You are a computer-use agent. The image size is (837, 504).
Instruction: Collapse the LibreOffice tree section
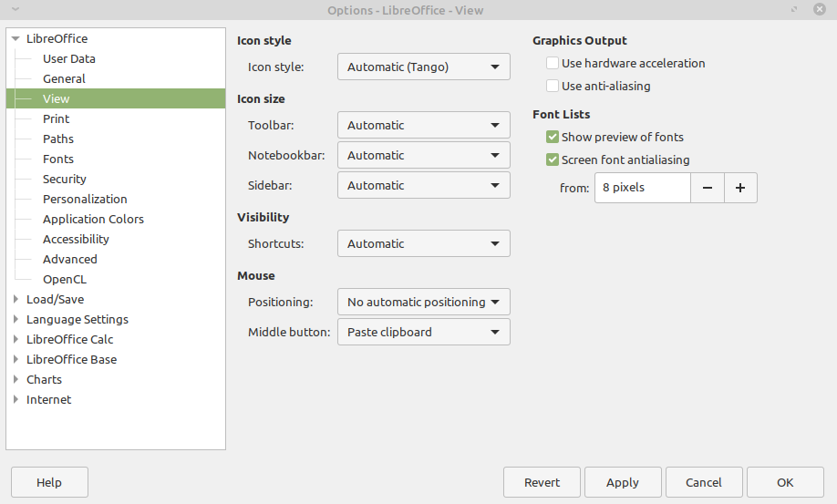pyautogui.click(x=15, y=39)
